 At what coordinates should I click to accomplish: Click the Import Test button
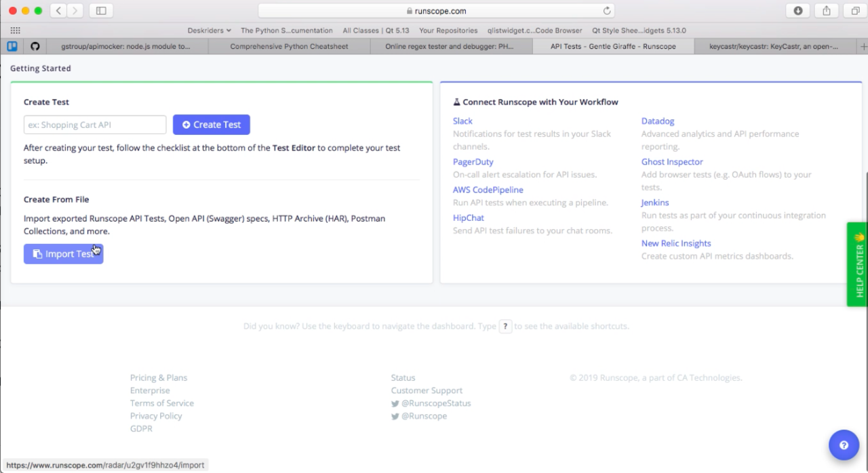(x=63, y=254)
